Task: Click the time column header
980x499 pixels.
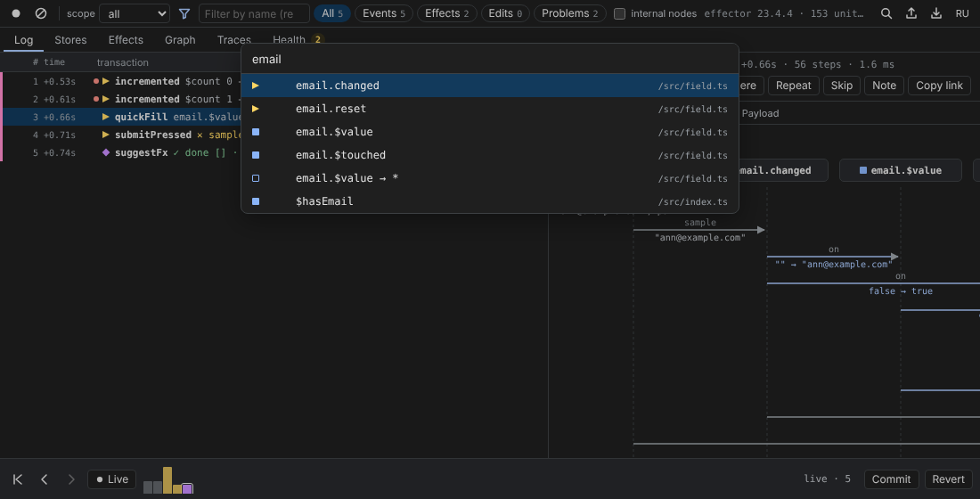Action: pyautogui.click(x=54, y=61)
